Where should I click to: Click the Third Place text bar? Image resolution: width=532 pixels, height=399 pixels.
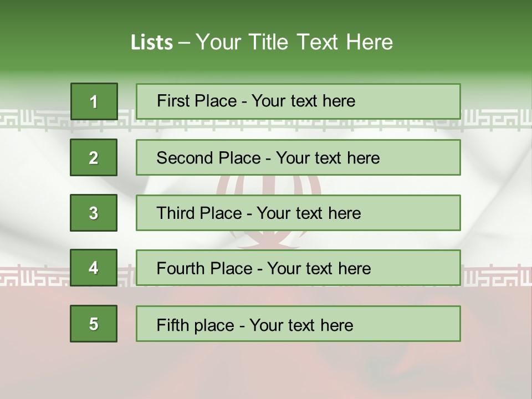298,213
